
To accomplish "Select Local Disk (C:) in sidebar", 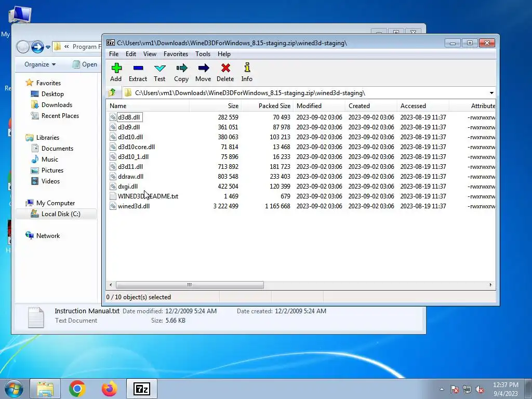I will [x=56, y=214].
